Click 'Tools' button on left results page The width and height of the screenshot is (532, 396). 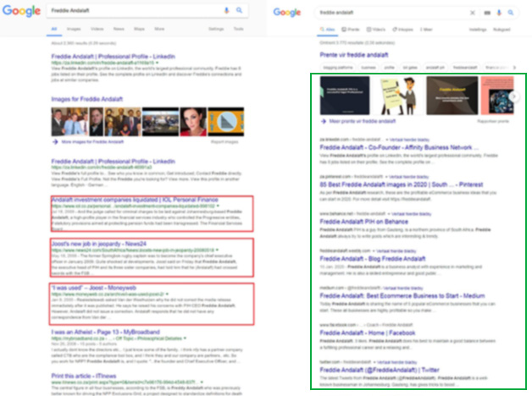tap(238, 29)
